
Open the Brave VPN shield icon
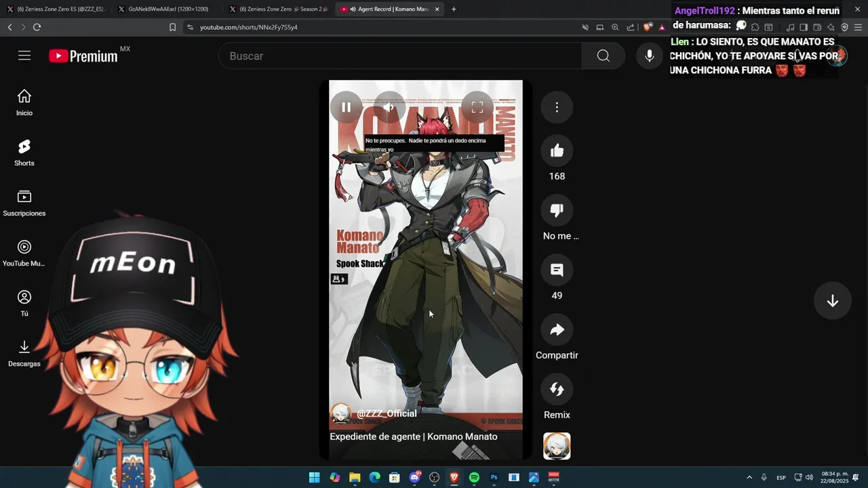[844, 27]
